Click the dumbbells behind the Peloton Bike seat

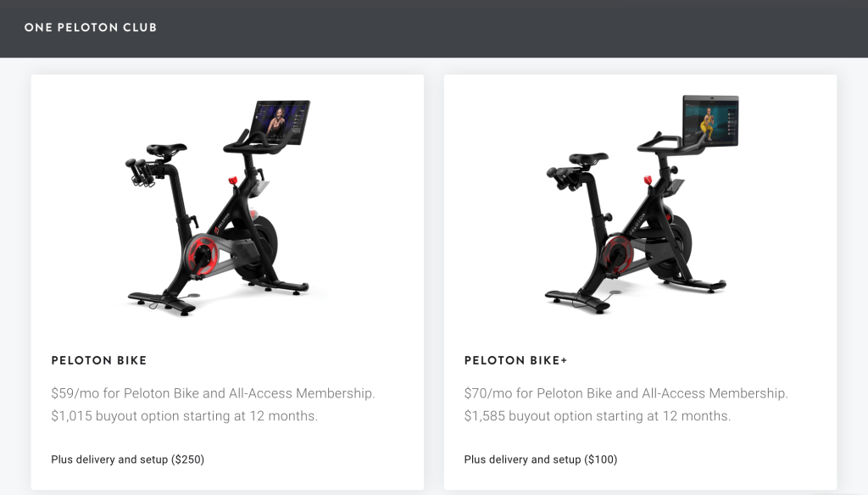140,172
